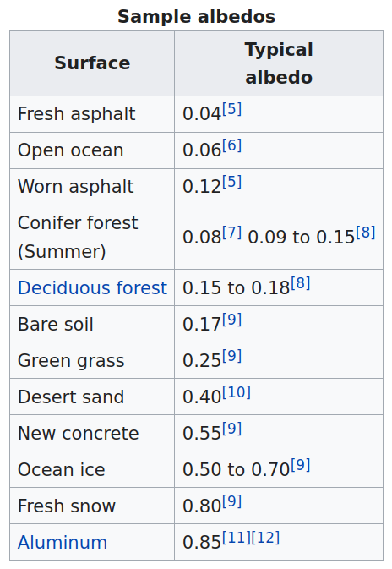Open citation [9] for Ocean ice
This screenshot has height=569, width=392.
pyautogui.click(x=301, y=464)
